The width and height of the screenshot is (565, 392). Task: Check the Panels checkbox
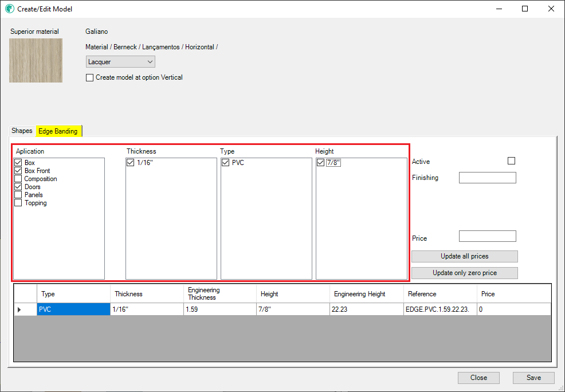coord(18,194)
